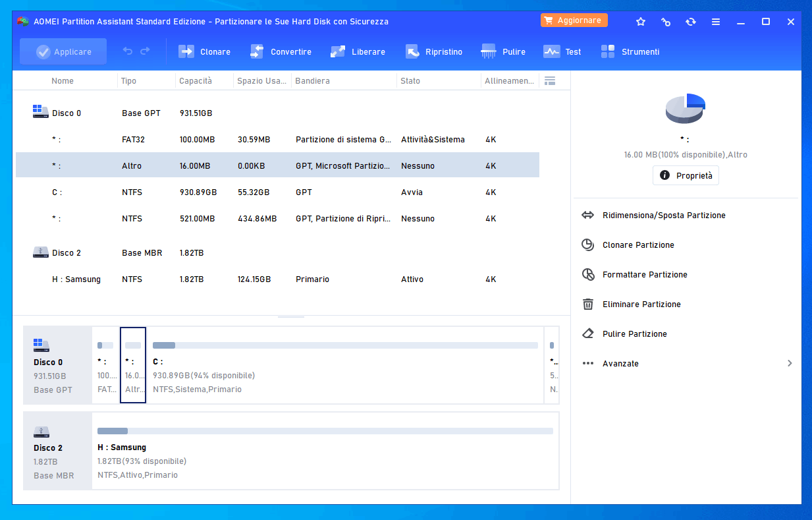Open the Convertire menu
This screenshot has height=520, width=812.
click(281, 51)
